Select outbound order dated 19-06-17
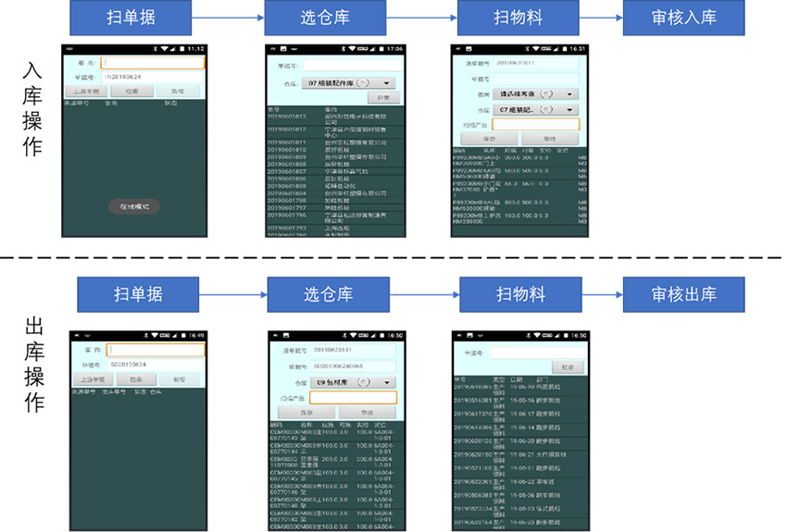Screen dimensions: 787x532 (520, 416)
